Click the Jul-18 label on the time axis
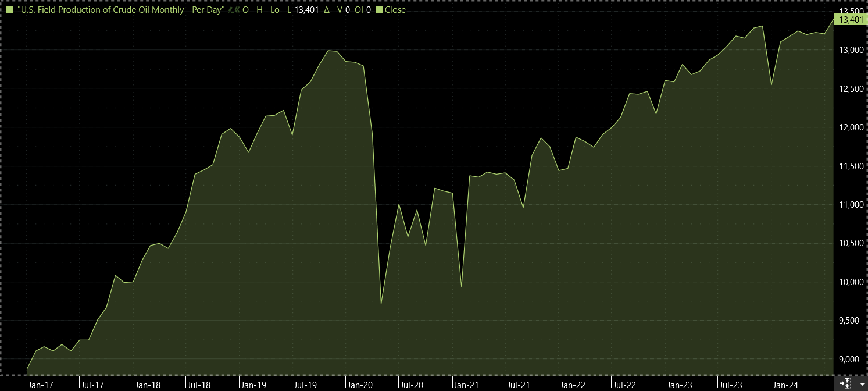The width and height of the screenshot is (868, 391). coord(199,385)
